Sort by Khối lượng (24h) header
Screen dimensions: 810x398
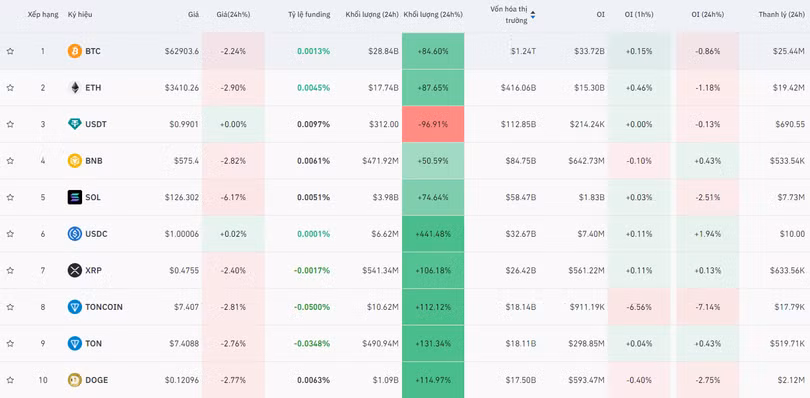coord(372,14)
